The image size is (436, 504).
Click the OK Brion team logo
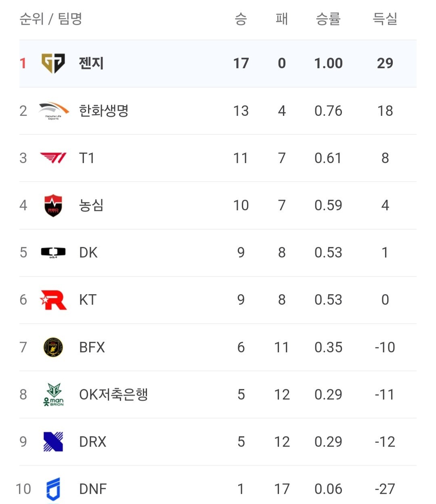pyautogui.click(x=53, y=395)
